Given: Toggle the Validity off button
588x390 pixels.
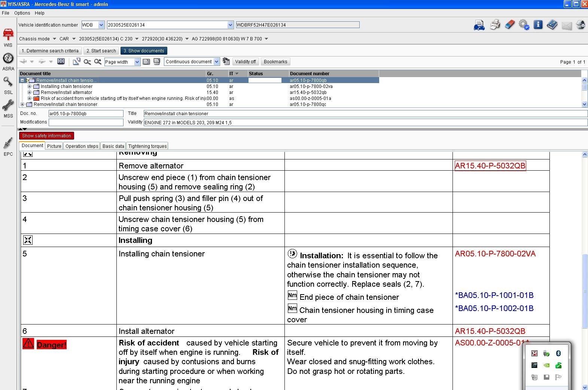Looking at the screenshot, I should pyautogui.click(x=245, y=62).
